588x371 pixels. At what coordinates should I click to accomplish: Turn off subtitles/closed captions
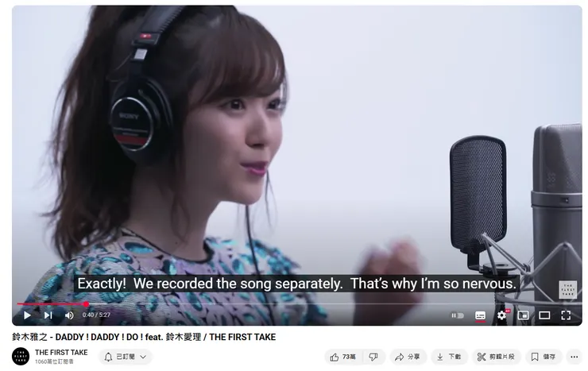tap(480, 315)
